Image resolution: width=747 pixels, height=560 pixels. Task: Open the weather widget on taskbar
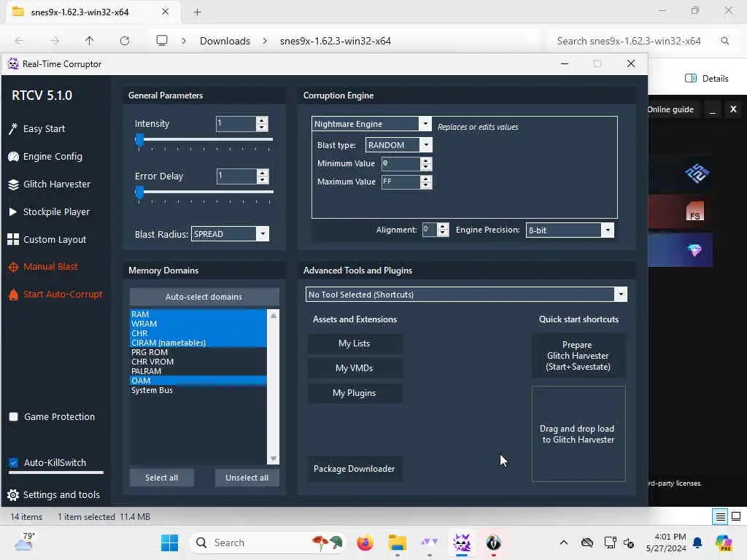point(25,542)
